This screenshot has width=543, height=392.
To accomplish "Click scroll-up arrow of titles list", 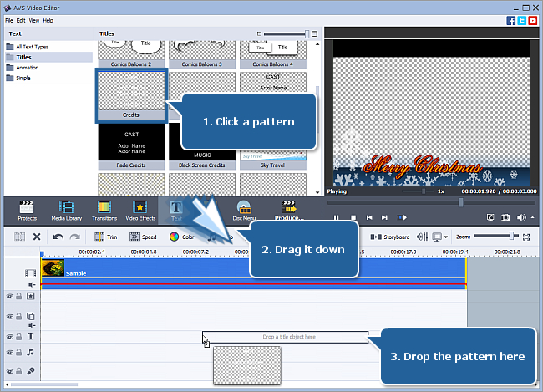I will coord(317,44).
